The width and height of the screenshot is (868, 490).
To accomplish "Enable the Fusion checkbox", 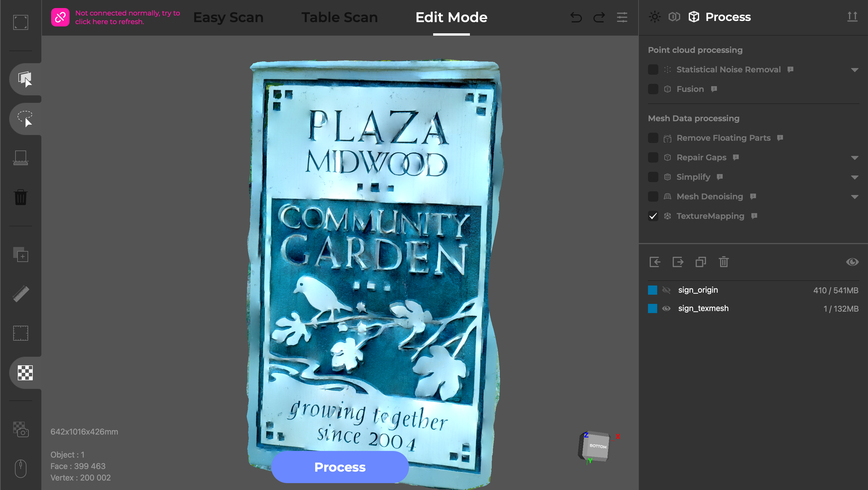I will [x=653, y=89].
